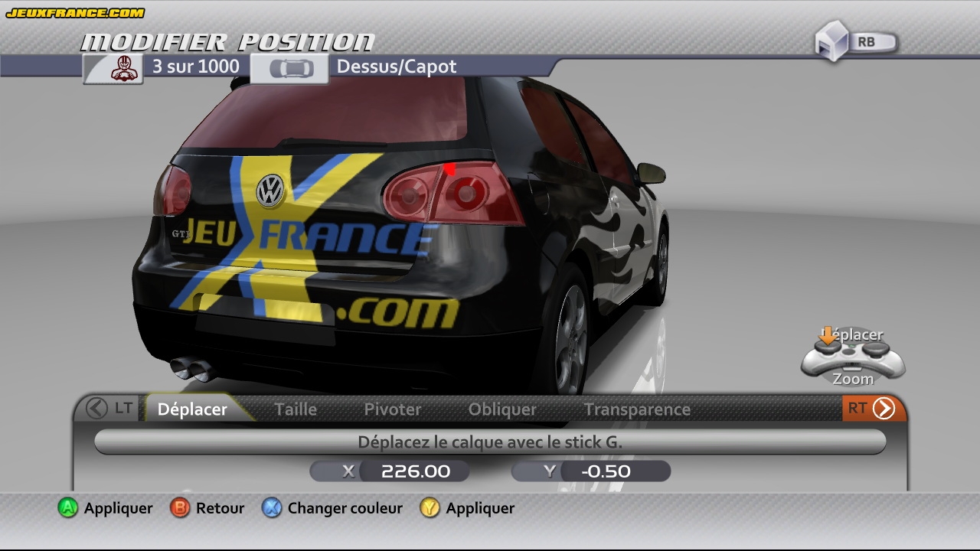
Task: Click the MODIFIER POSITION title
Action: coord(227,42)
